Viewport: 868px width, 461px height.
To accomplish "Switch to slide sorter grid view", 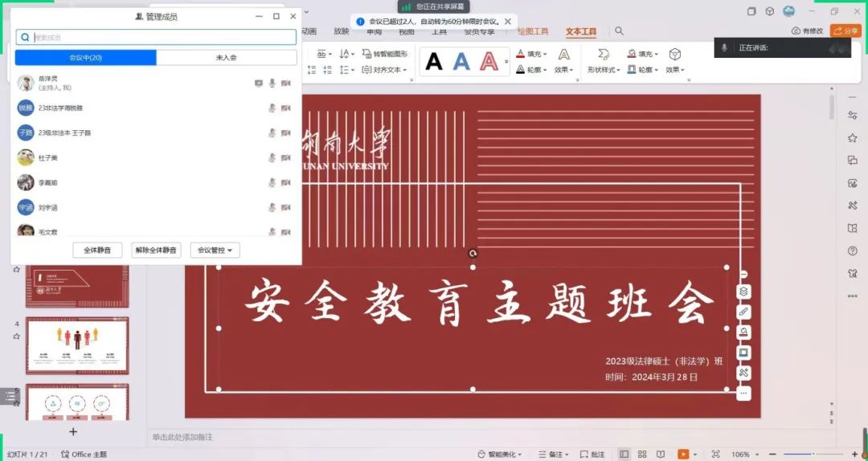I will [x=642, y=454].
